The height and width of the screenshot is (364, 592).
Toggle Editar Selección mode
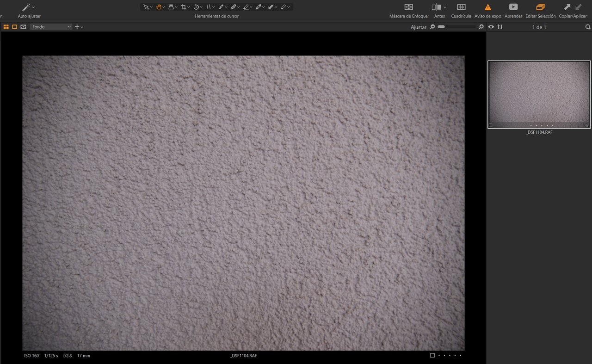point(540,7)
